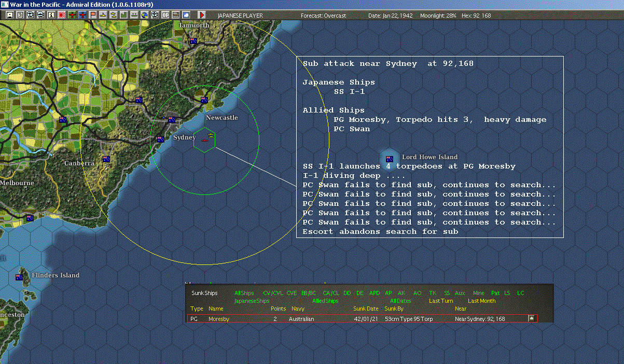The width and height of the screenshot is (624, 364).
Task: Sort sunk ships by Sunk By column
Action: 395,309
